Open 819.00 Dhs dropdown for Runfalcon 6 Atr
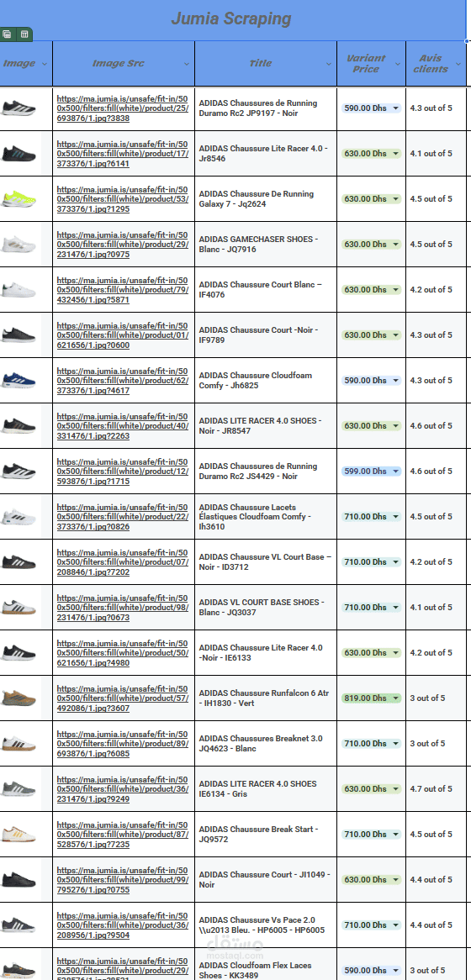 [x=395, y=698]
